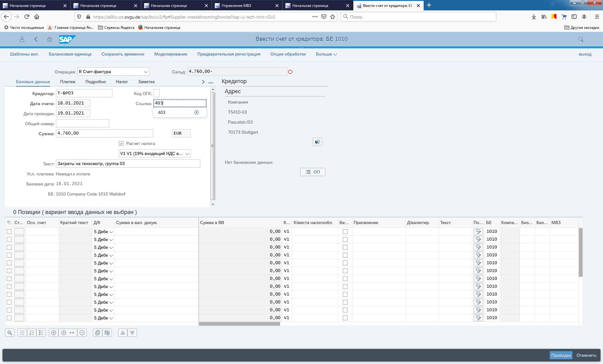Select the last visible row checkbox in table

click(9, 318)
